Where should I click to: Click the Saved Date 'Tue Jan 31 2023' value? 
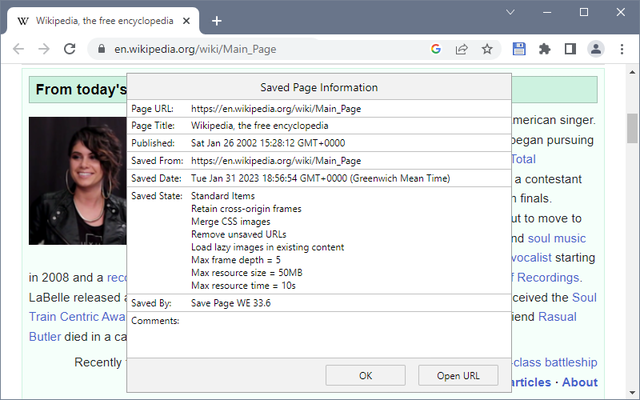[x=320, y=178]
